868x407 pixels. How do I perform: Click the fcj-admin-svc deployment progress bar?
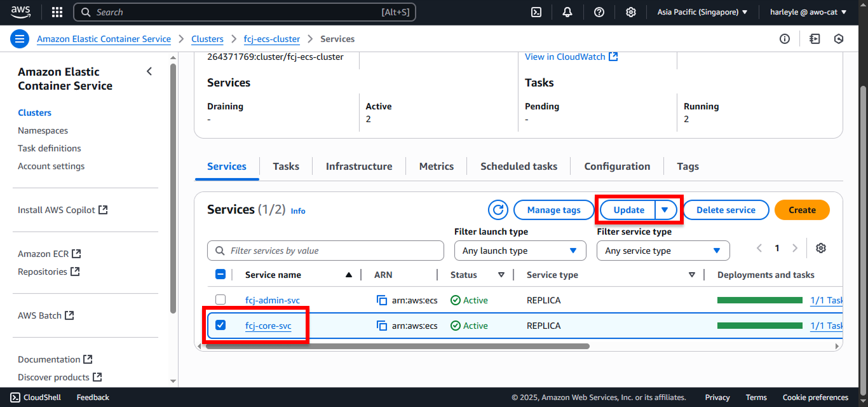click(x=760, y=300)
